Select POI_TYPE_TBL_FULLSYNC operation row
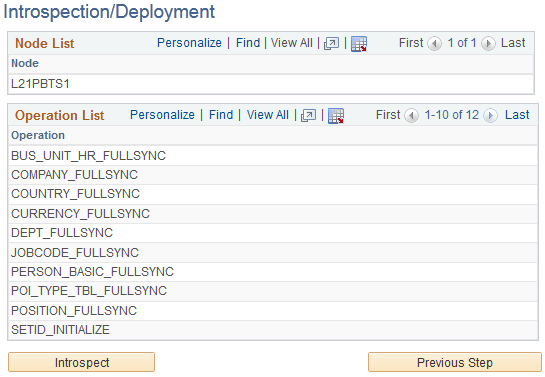 273,291
